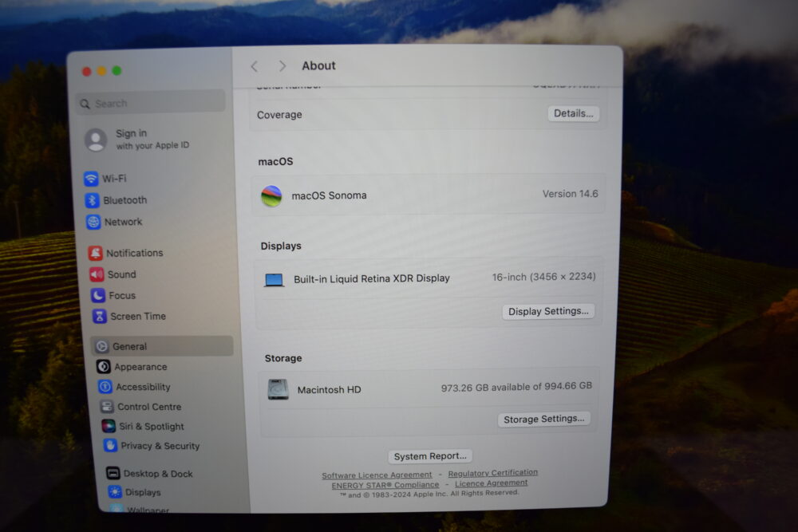Click the About title in the header
798x532 pixels.
pos(319,65)
